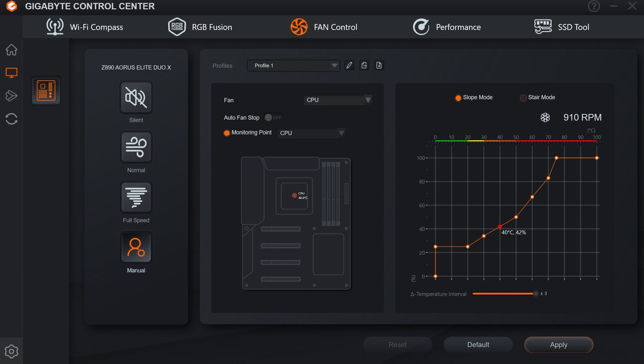Open the Fan selection dropdown
The height and width of the screenshot is (364, 644).
pos(338,100)
